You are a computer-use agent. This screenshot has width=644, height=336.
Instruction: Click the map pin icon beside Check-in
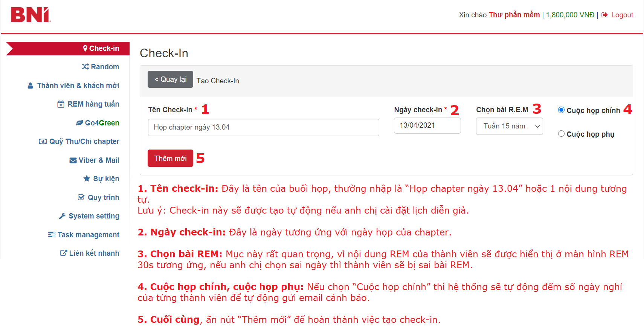(85, 49)
